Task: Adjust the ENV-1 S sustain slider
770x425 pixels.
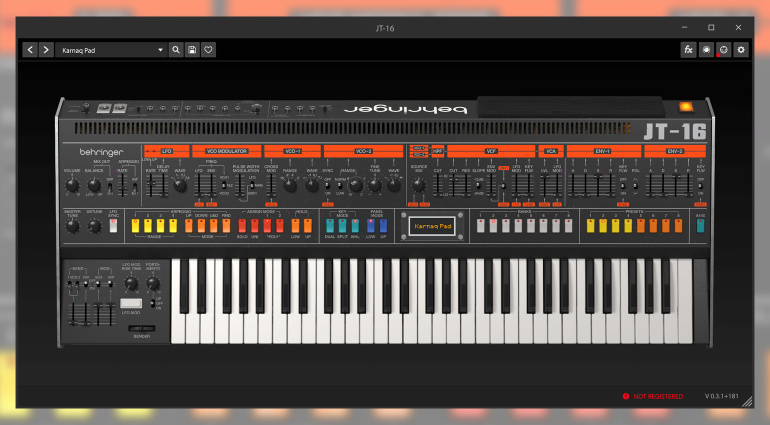Action: pyautogui.click(x=598, y=186)
